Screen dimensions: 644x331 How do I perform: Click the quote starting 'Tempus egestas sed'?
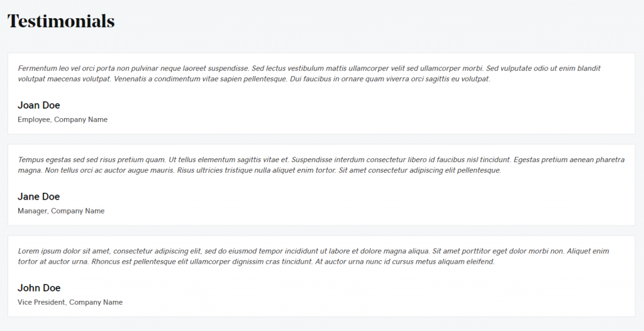[x=321, y=165]
